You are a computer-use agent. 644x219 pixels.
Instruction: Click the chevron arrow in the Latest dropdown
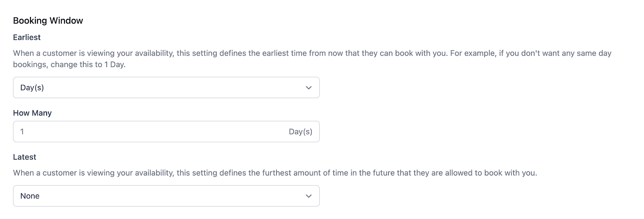pos(309,196)
